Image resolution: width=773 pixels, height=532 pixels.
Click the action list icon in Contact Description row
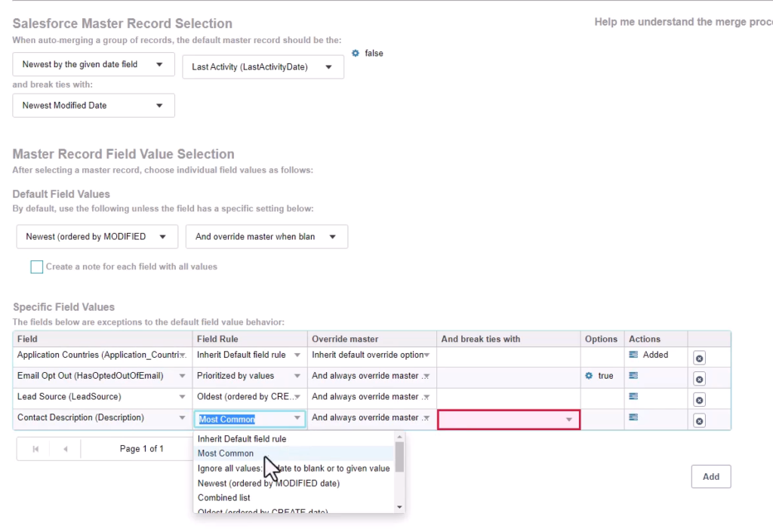tap(633, 418)
